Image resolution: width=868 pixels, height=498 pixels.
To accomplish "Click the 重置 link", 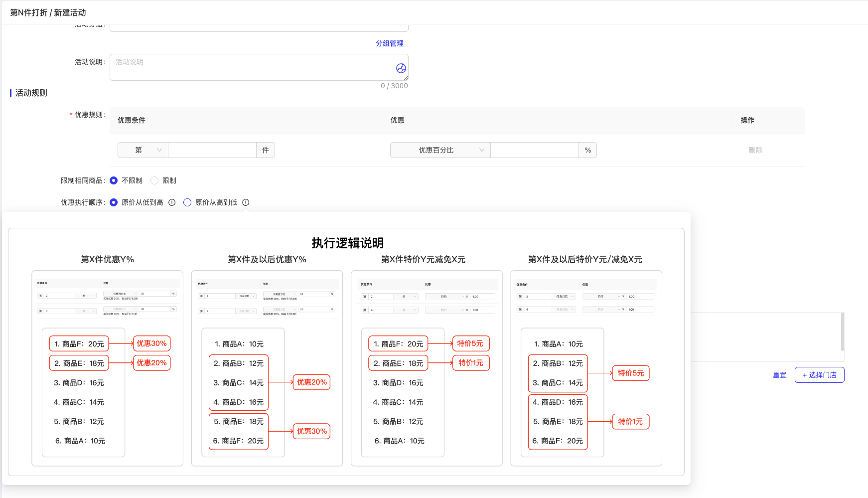I will click(x=779, y=375).
